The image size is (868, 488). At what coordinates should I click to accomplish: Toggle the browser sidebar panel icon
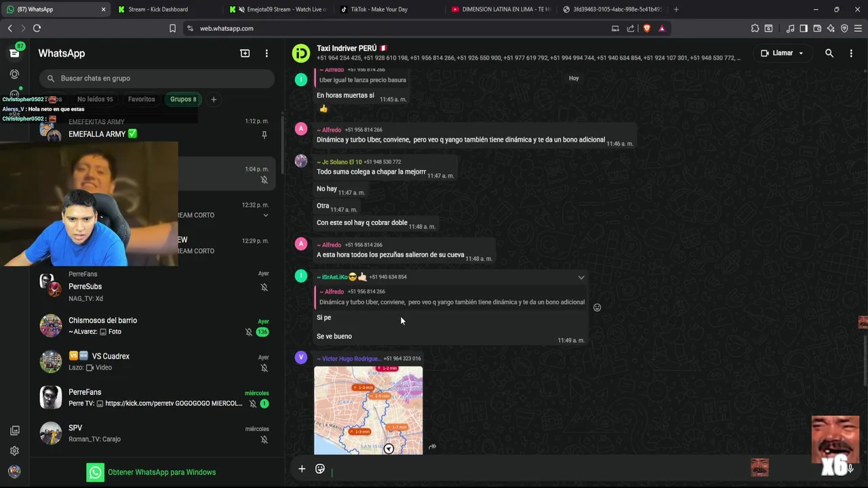(x=804, y=28)
